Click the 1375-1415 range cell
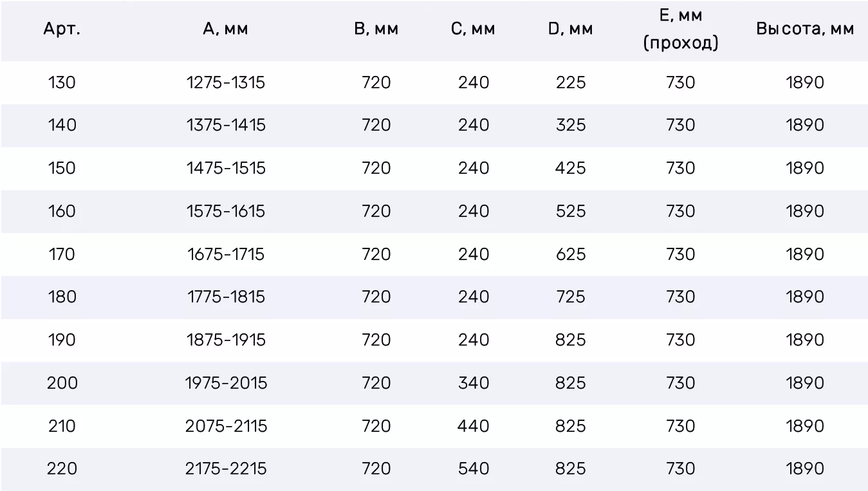The image size is (868, 491). pyautogui.click(x=226, y=125)
